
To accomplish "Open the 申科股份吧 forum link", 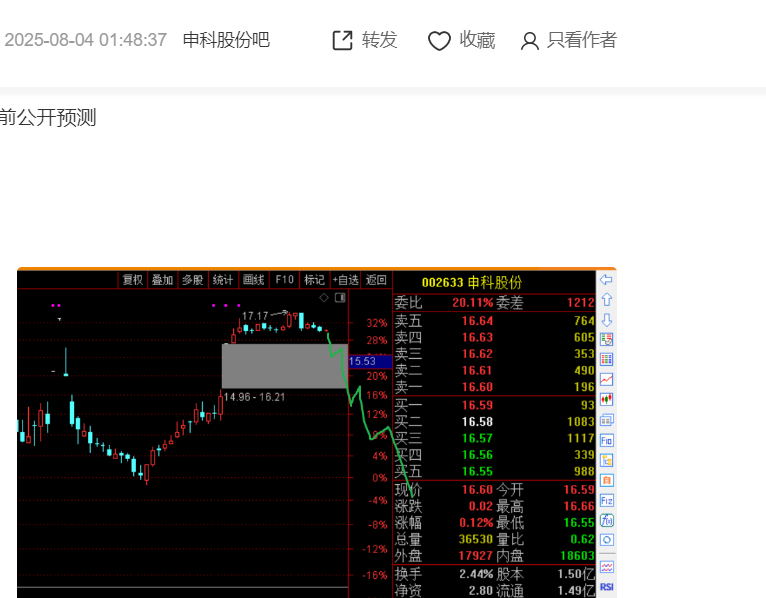I will coord(226,40).
